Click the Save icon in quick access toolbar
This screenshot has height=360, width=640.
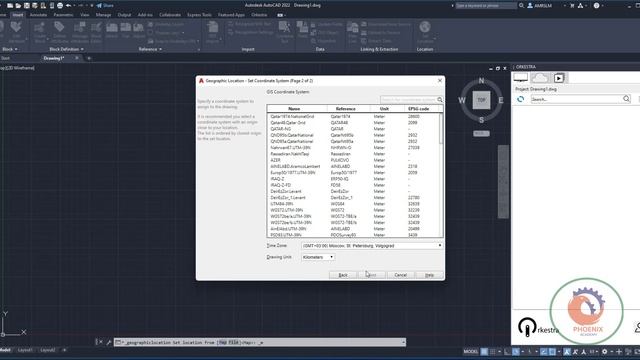click(x=27, y=6)
